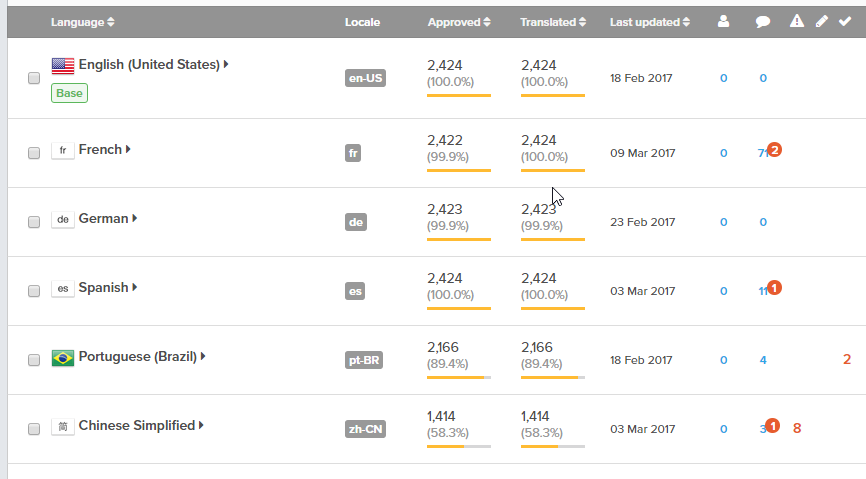
Task: Click the checkmark column header icon
Action: pos(845,21)
